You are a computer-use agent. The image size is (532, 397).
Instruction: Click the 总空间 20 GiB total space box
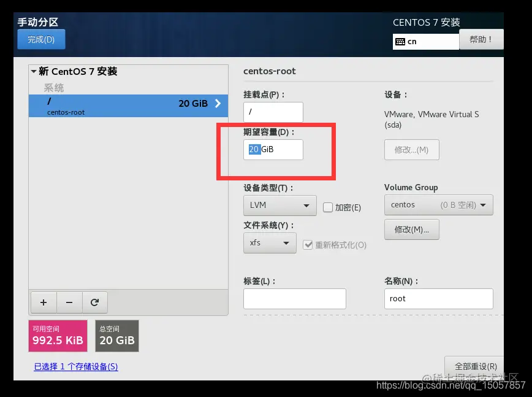117,336
